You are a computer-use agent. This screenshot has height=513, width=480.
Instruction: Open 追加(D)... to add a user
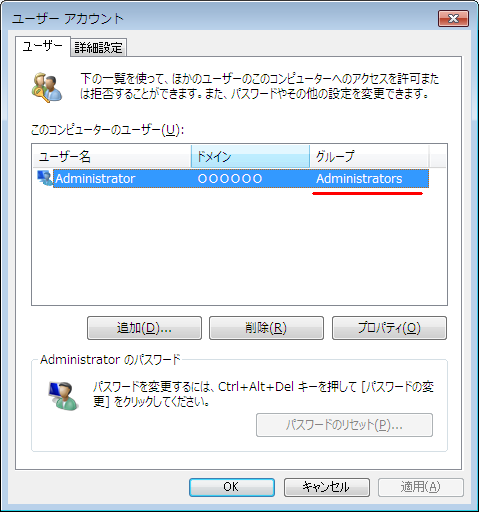pos(144,328)
